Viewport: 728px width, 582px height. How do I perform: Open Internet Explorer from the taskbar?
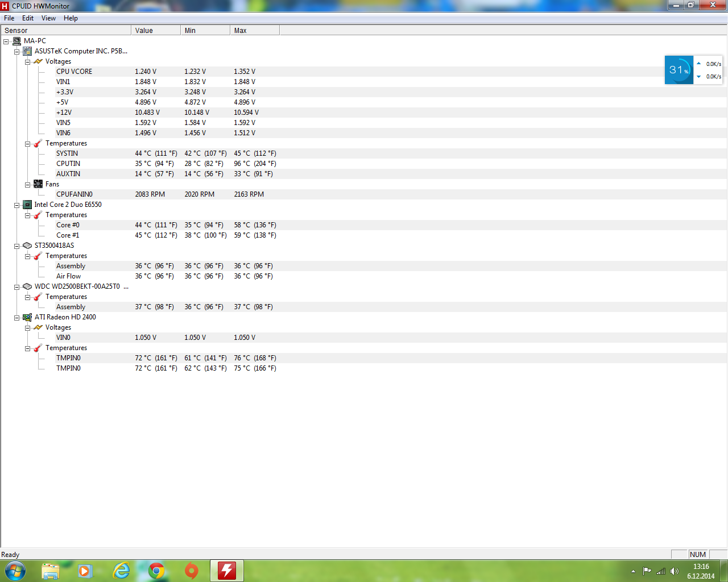121,571
